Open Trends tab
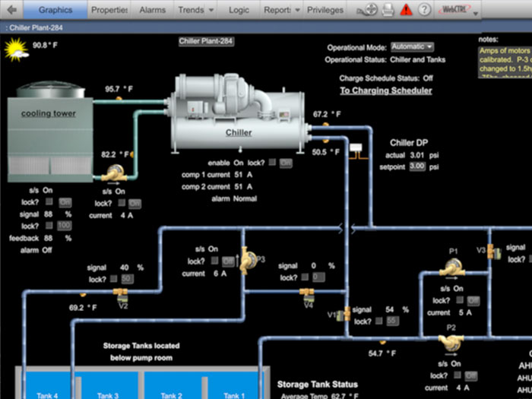 (191, 10)
